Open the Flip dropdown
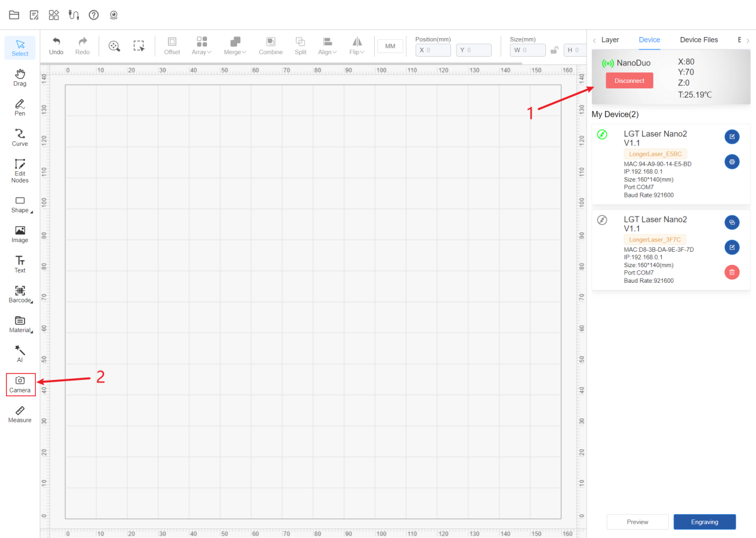This screenshot has height=538, width=756. click(357, 46)
